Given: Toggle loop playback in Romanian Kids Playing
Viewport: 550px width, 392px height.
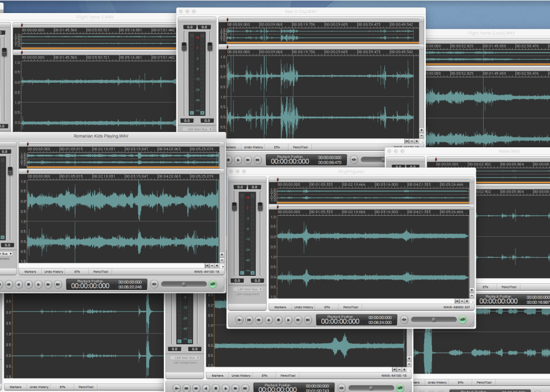Looking at the screenshot, I should [212, 284].
